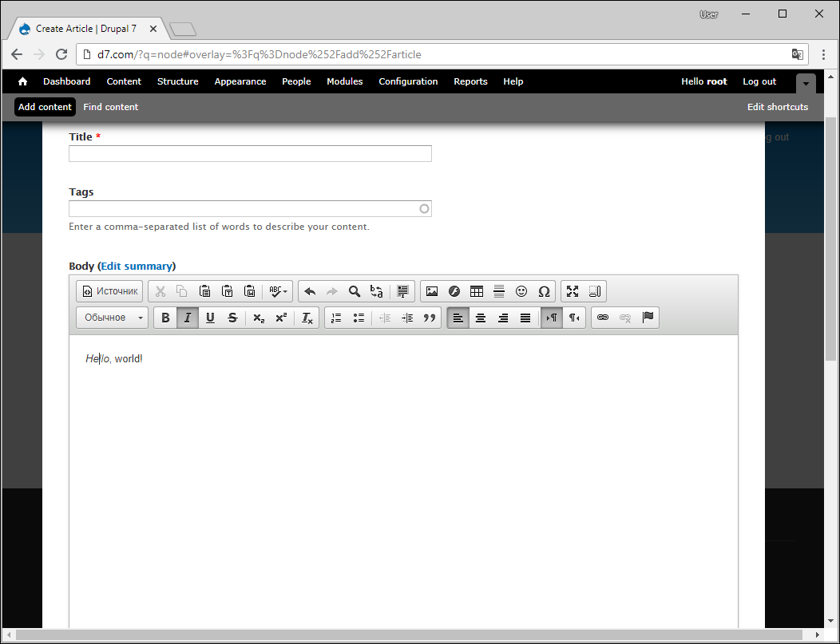This screenshot has height=644, width=840.
Task: Click the Find magnifier icon in editor
Action: (355, 291)
